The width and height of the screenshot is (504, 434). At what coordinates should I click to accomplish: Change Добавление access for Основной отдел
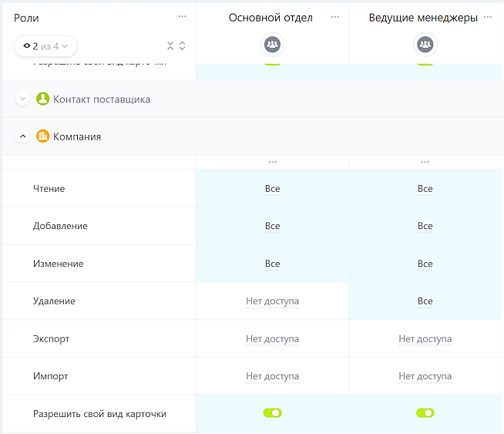click(x=272, y=226)
